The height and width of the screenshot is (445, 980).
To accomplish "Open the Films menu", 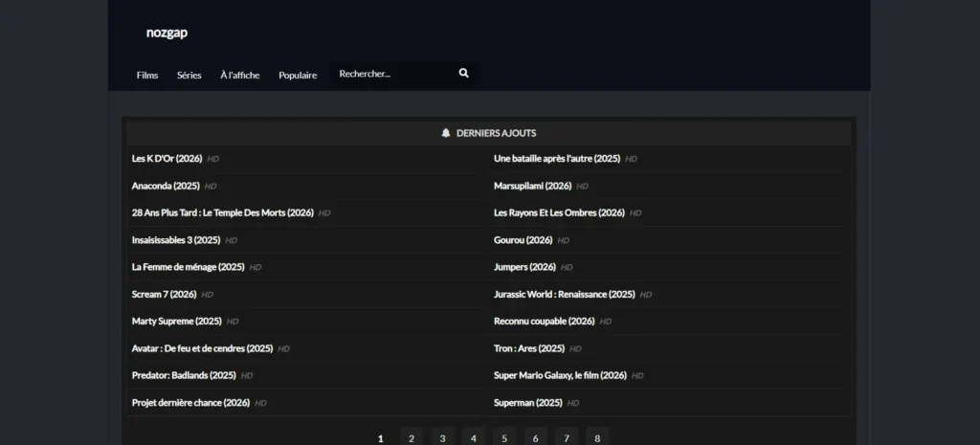I will point(147,75).
